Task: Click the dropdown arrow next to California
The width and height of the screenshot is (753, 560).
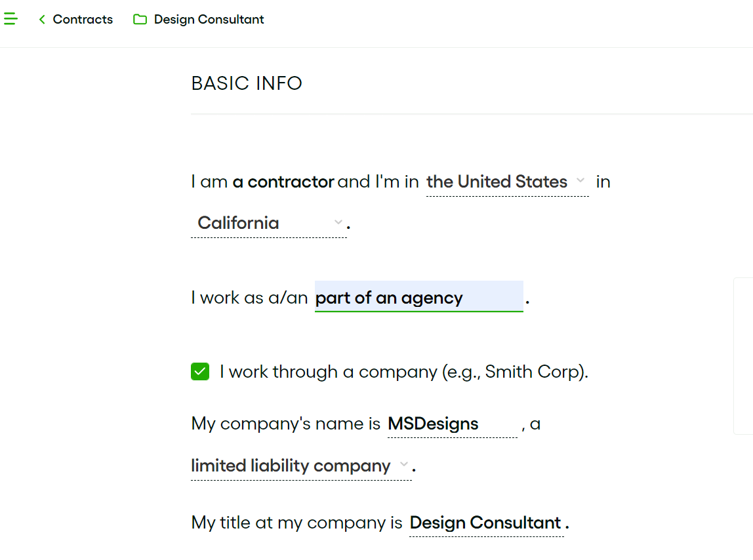Action: [x=337, y=222]
